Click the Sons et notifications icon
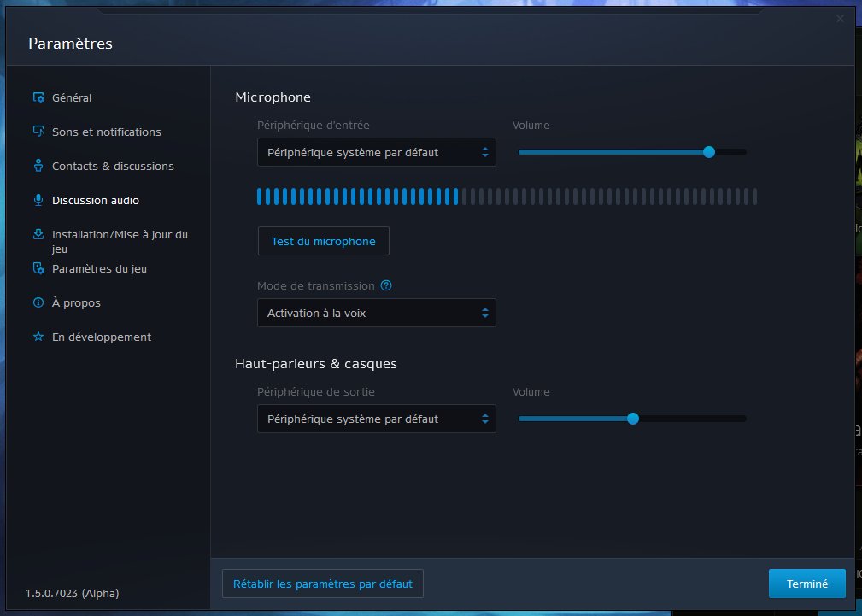This screenshot has height=616, width=862. pos(38,132)
